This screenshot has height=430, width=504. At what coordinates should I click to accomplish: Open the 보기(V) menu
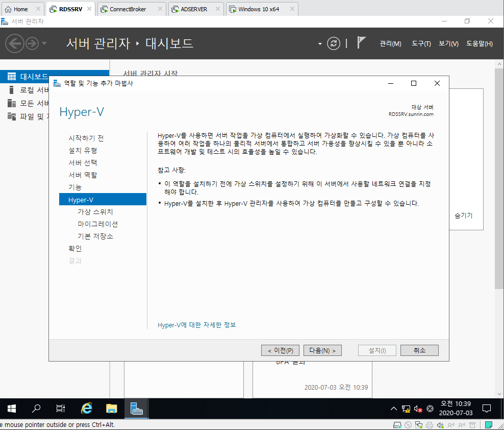(x=449, y=43)
